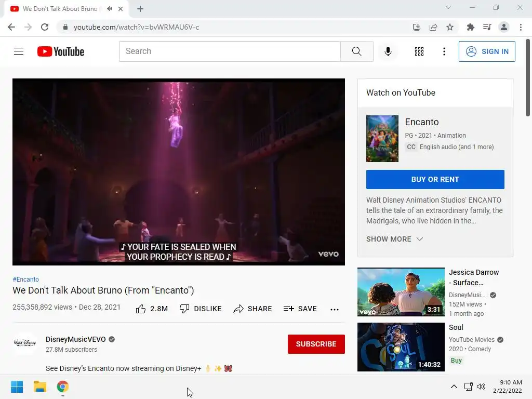View site info via padlock icon
The image size is (532, 399).
[65, 27]
